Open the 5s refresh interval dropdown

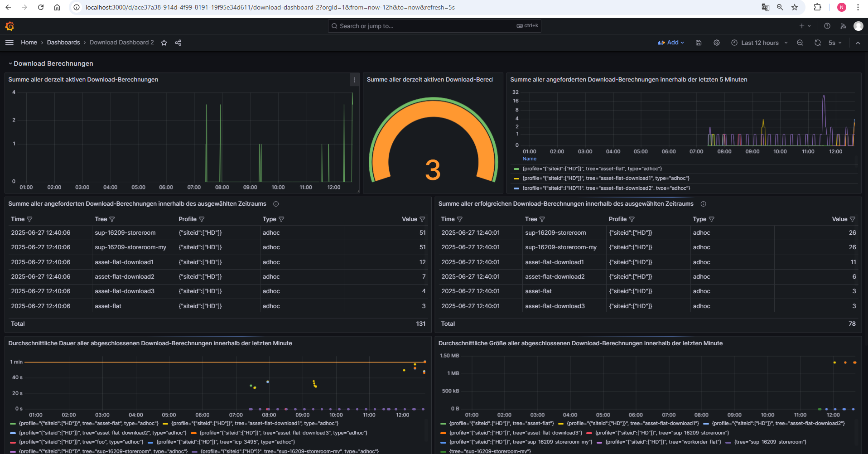click(834, 43)
